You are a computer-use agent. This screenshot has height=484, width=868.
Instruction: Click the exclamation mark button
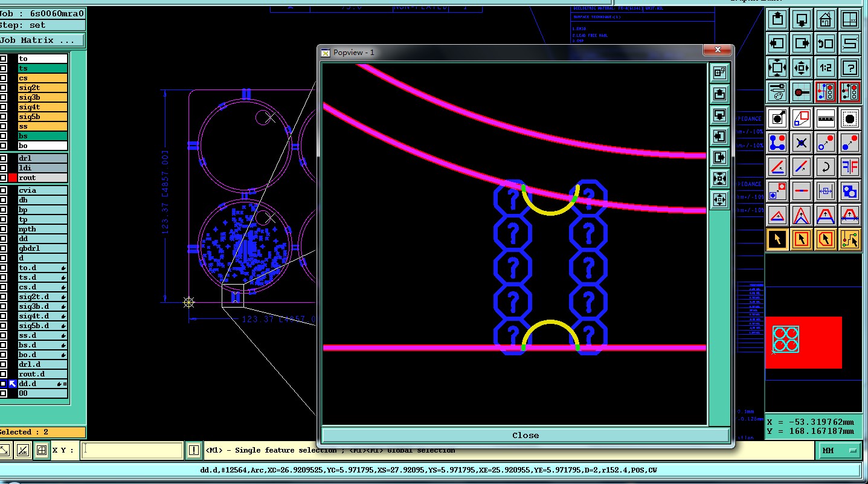click(193, 450)
